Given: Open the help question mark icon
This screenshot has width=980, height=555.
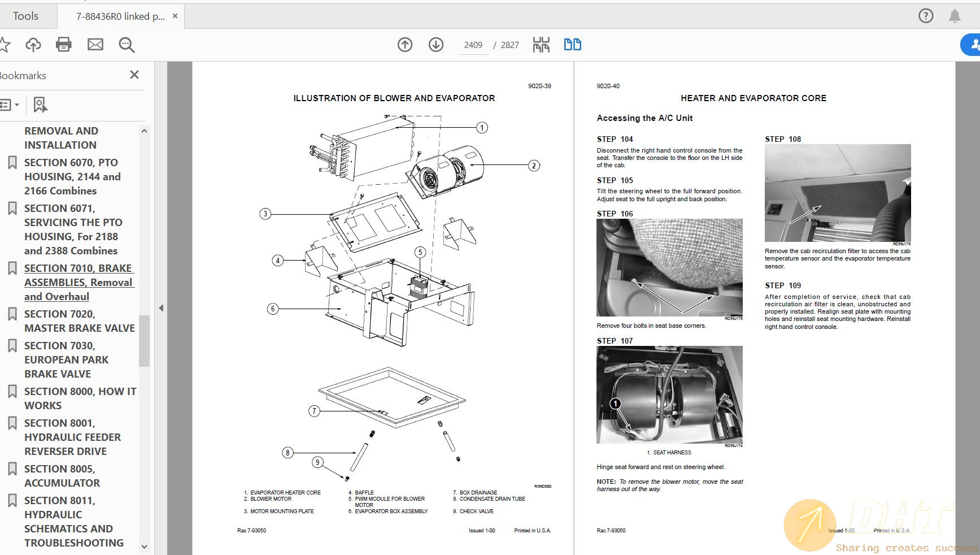Looking at the screenshot, I should pyautogui.click(x=926, y=16).
